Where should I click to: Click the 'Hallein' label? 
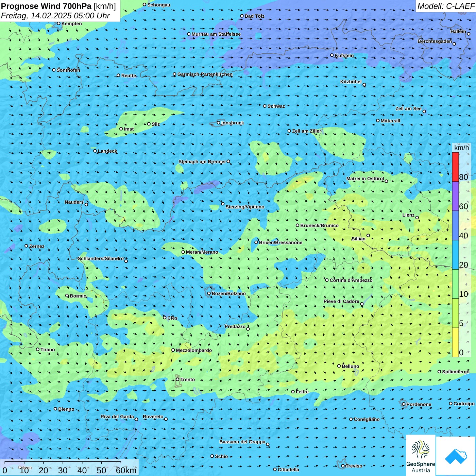[458, 31]
